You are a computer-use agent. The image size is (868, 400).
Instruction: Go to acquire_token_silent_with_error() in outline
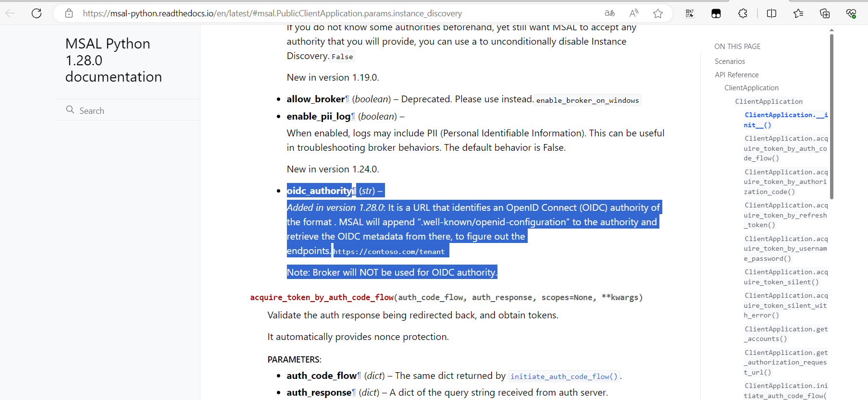click(786, 305)
